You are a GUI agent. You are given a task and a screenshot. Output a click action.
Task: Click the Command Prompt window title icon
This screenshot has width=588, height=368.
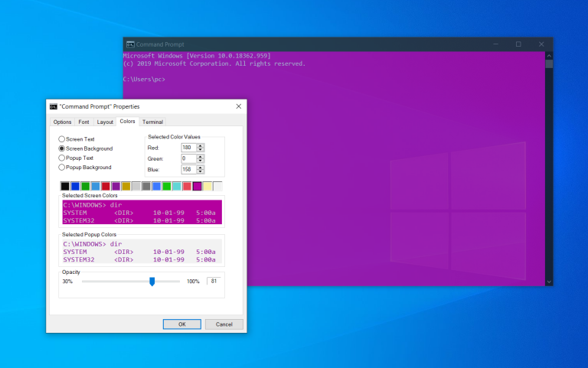tap(130, 44)
